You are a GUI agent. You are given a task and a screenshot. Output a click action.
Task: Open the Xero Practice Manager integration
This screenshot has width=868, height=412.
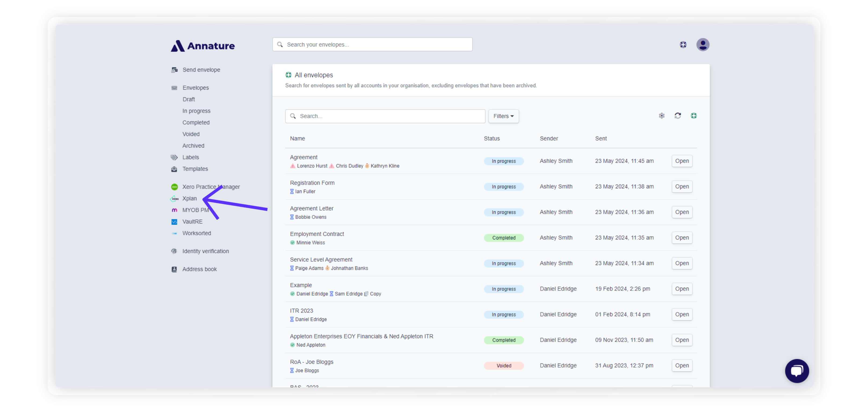tap(211, 186)
